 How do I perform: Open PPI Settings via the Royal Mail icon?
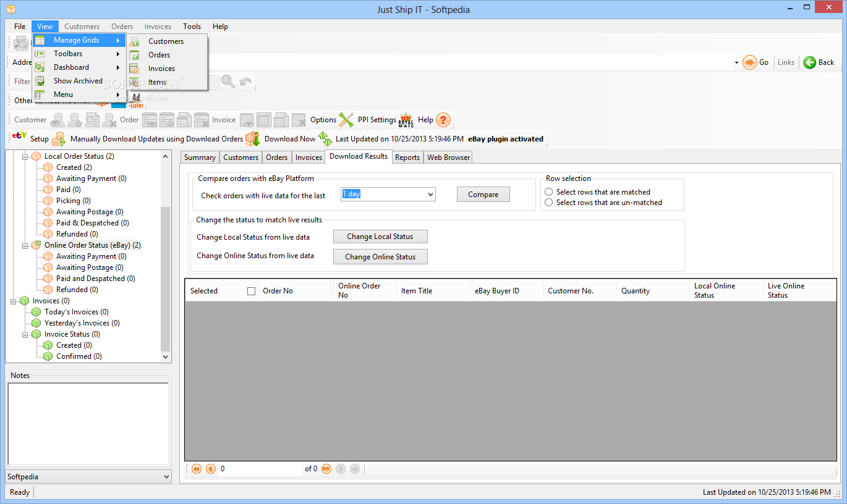pyautogui.click(x=406, y=120)
